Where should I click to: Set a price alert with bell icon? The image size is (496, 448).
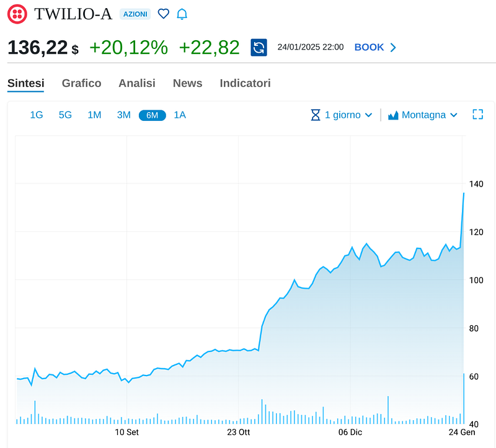182,14
